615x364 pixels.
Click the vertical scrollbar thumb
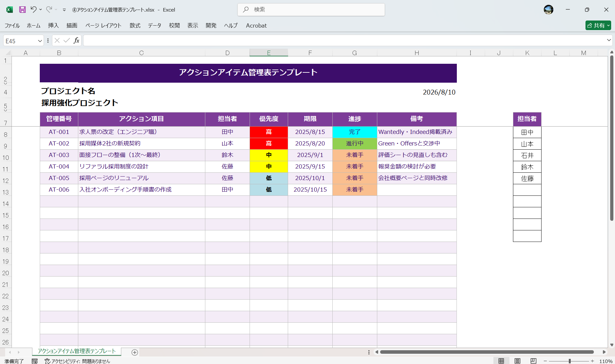(612, 138)
